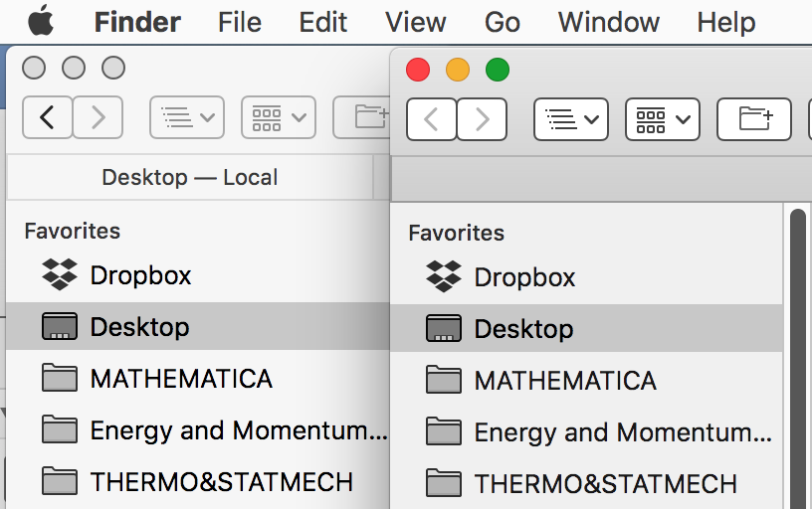
Task: Open MATHEMATICA folder in background window sidebar
Action: pyautogui.click(x=198, y=378)
